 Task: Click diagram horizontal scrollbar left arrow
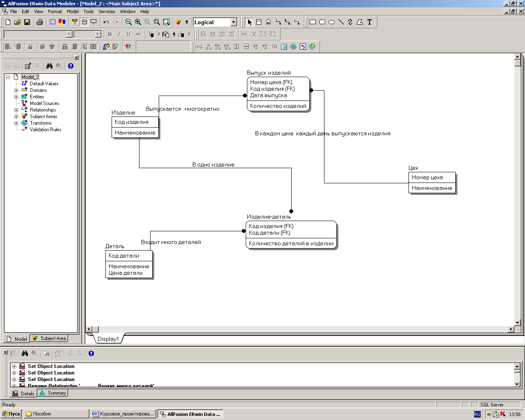[89, 329]
